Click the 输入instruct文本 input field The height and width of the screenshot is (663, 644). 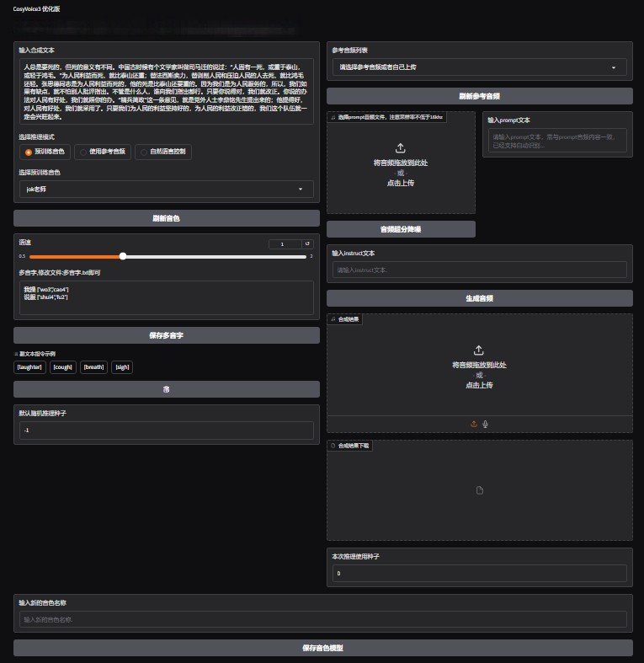[x=479, y=270]
